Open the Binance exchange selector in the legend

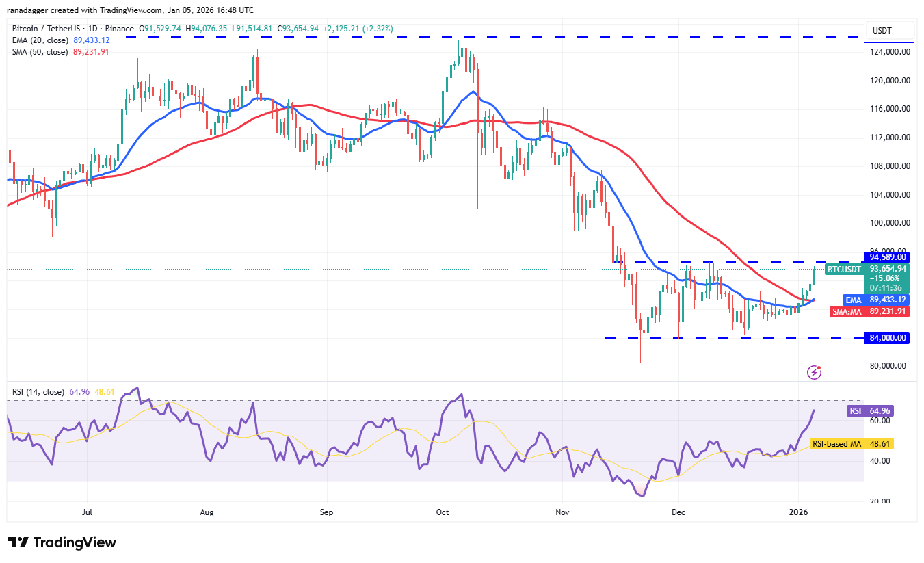[x=118, y=28]
